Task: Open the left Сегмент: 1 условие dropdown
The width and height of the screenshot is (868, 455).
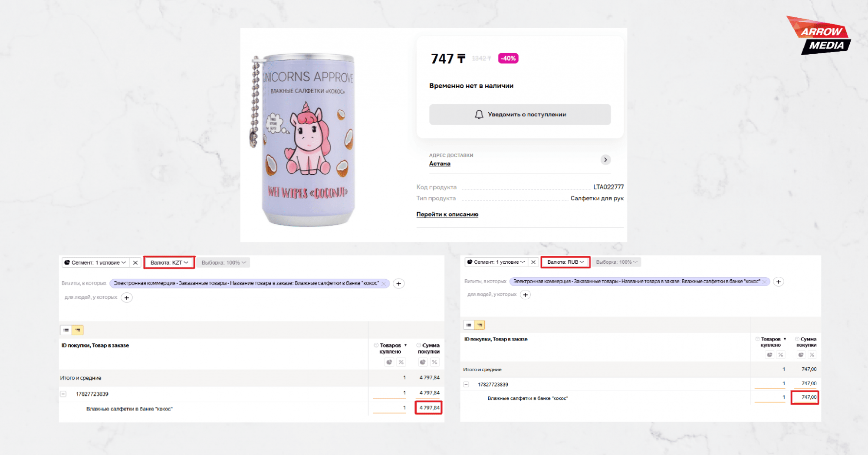Action: 95,262
